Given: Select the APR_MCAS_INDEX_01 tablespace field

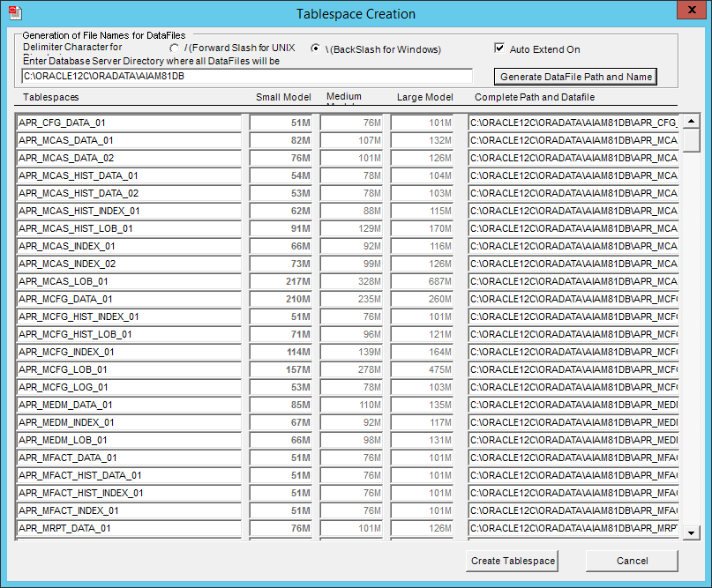Looking at the screenshot, I should 129,246.
